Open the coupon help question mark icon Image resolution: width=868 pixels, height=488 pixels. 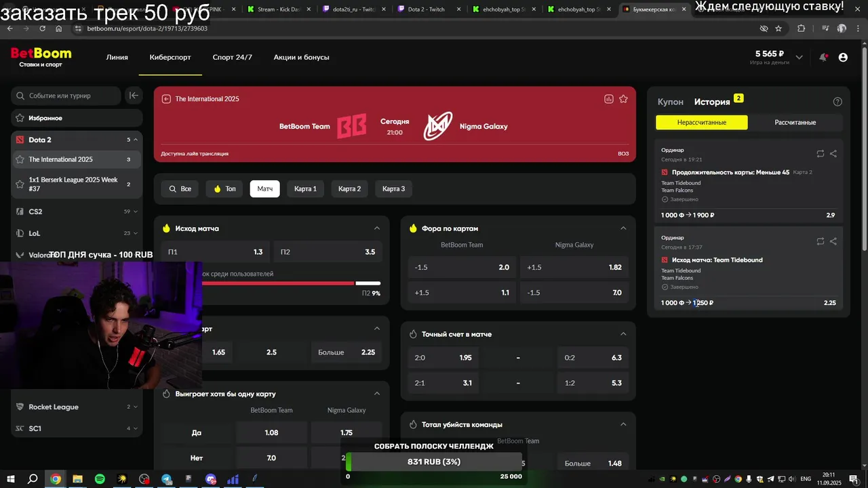(837, 102)
